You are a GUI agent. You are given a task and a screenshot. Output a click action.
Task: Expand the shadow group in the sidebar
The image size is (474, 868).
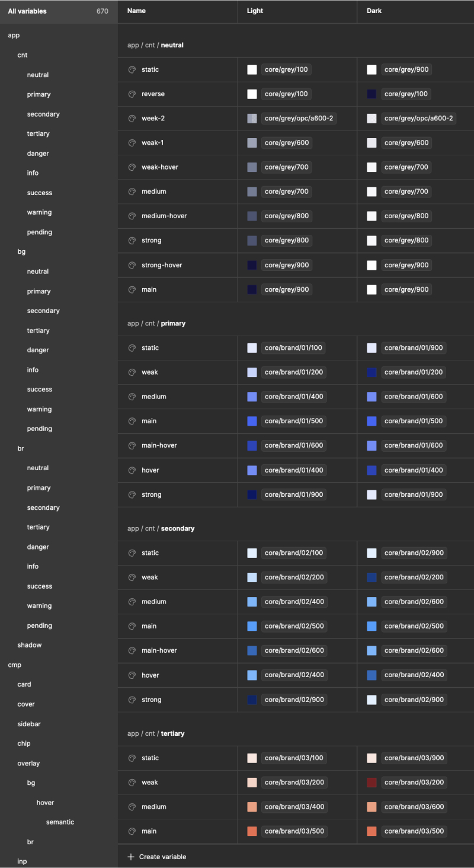point(30,645)
